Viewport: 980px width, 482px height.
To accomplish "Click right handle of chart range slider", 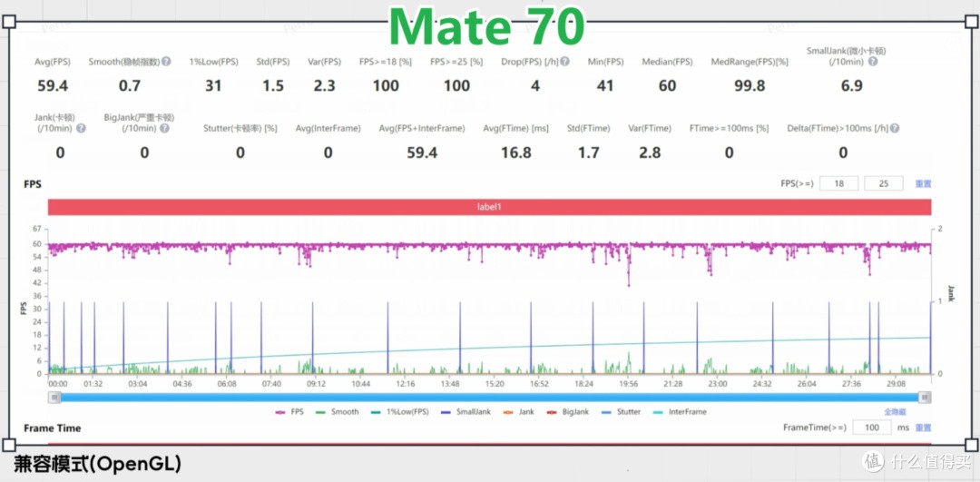I will [926, 398].
